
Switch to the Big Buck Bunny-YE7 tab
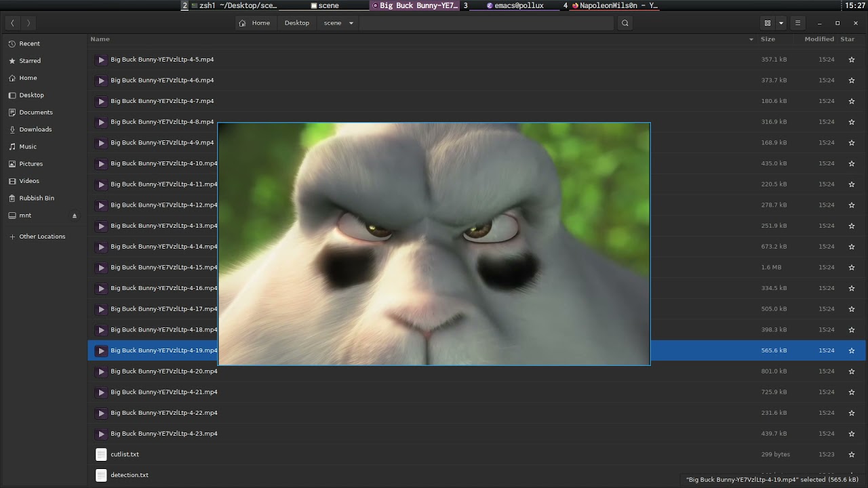tap(415, 5)
